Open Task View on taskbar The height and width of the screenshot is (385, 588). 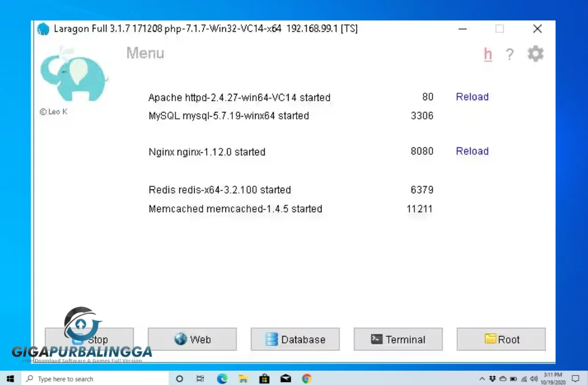click(x=200, y=379)
